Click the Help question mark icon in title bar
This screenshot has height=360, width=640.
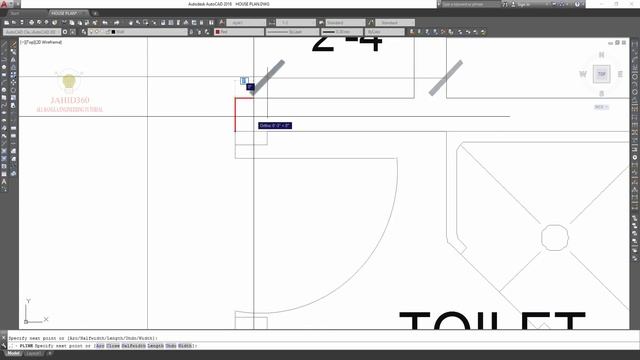coord(577,4)
